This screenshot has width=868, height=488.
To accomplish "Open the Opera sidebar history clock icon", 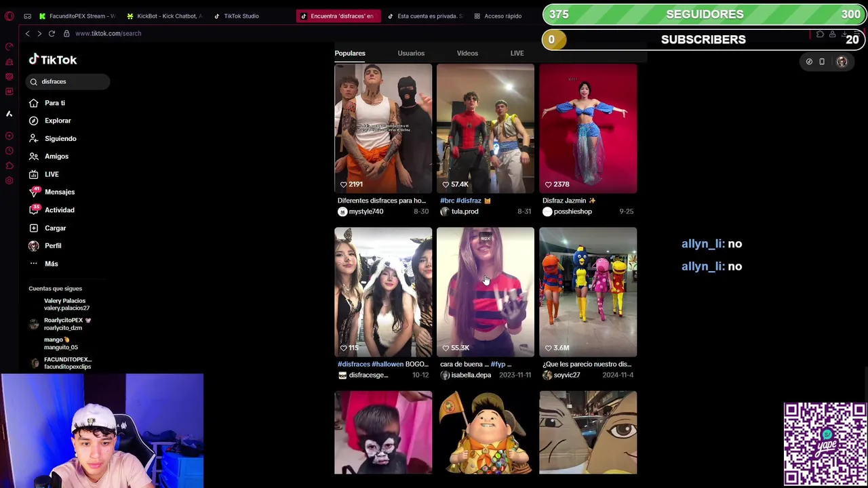I will click(9, 150).
